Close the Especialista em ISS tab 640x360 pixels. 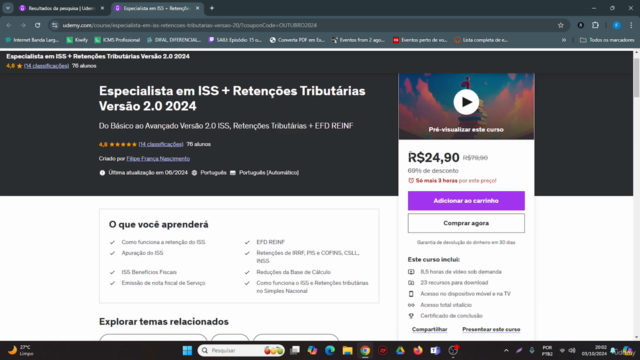click(x=198, y=8)
